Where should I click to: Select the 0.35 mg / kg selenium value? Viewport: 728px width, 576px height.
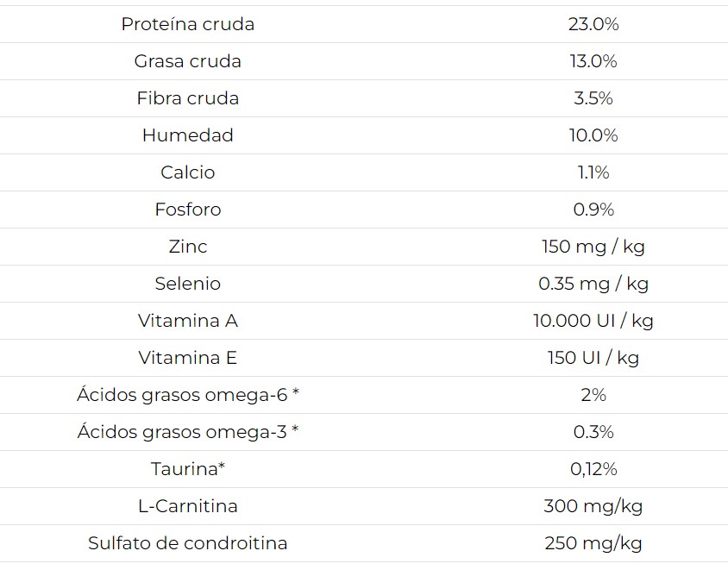[x=593, y=284]
